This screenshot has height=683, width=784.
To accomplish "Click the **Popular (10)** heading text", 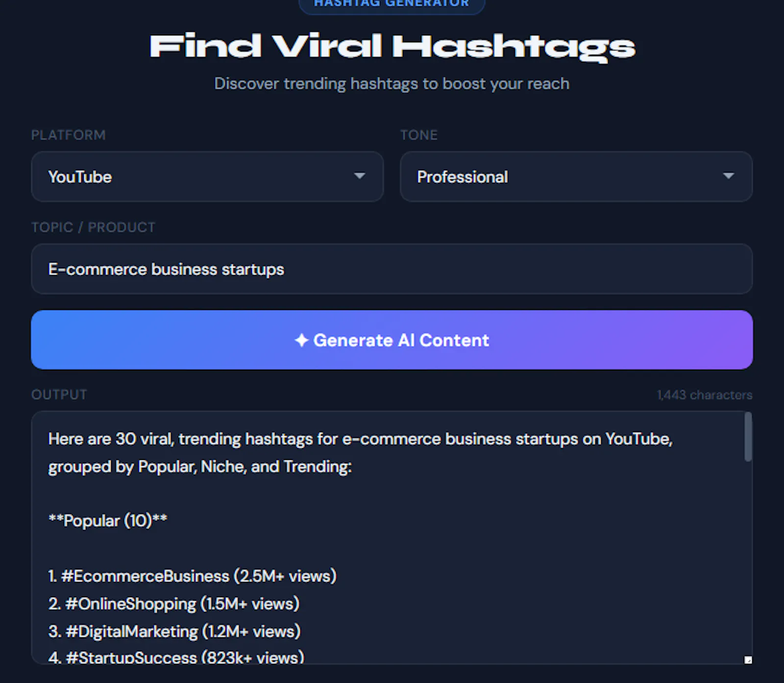I will pos(108,520).
